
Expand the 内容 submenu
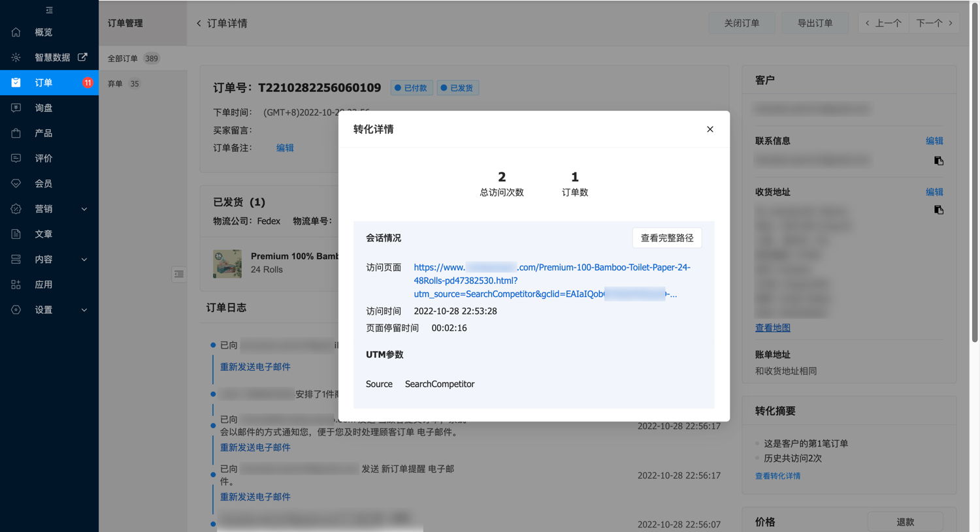[x=84, y=259]
